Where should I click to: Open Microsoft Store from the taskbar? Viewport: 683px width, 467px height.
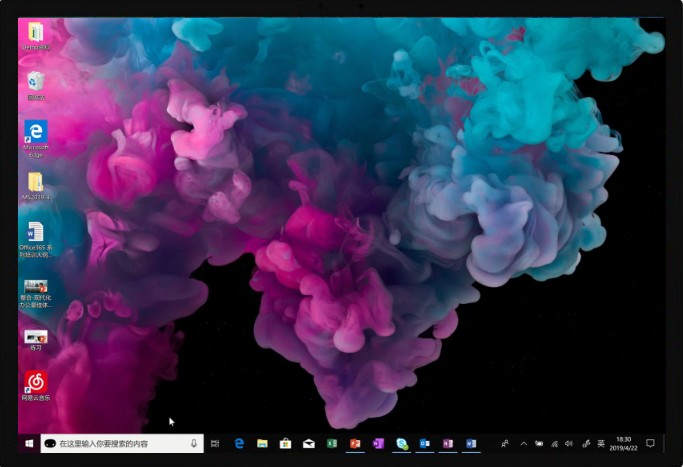(285, 443)
